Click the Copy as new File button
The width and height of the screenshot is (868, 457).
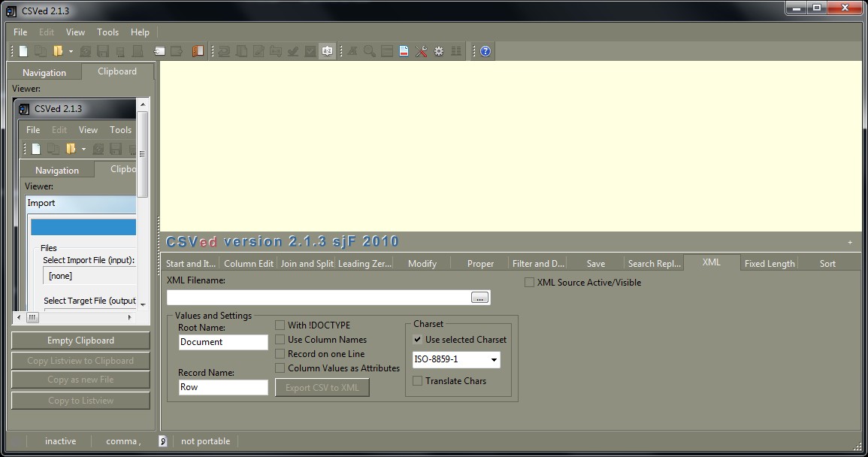pyautogui.click(x=81, y=380)
